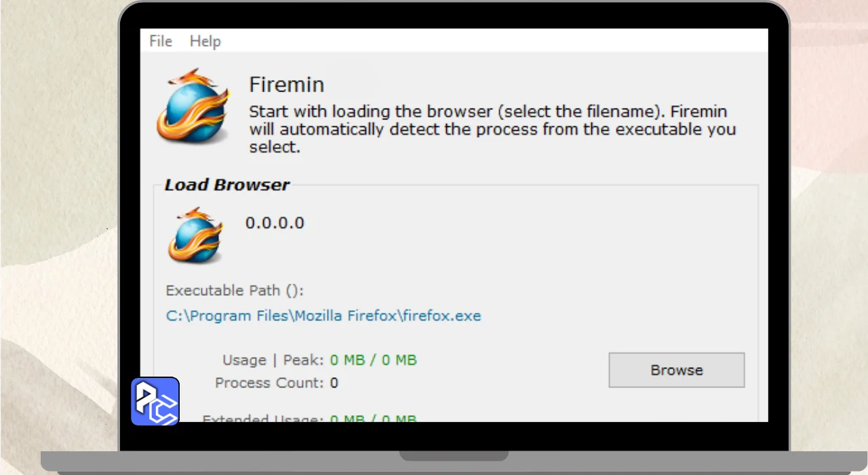Click the Executable Path label
Image resolution: width=868 pixels, height=475 pixels.
(235, 290)
